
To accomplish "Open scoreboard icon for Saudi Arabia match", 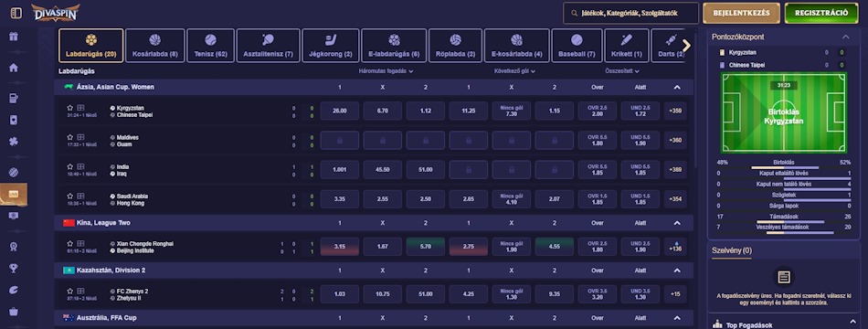I will click(80, 196).
